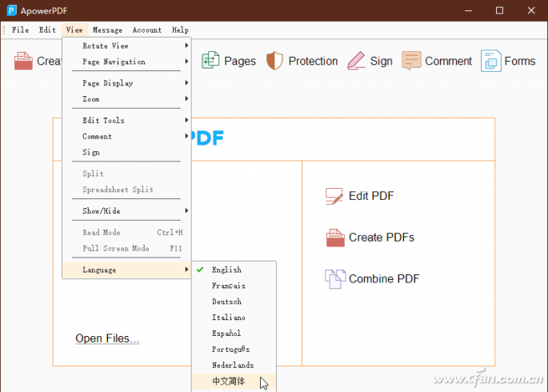Click the Comment bubble icon
The width and height of the screenshot is (548, 392).
(411, 61)
